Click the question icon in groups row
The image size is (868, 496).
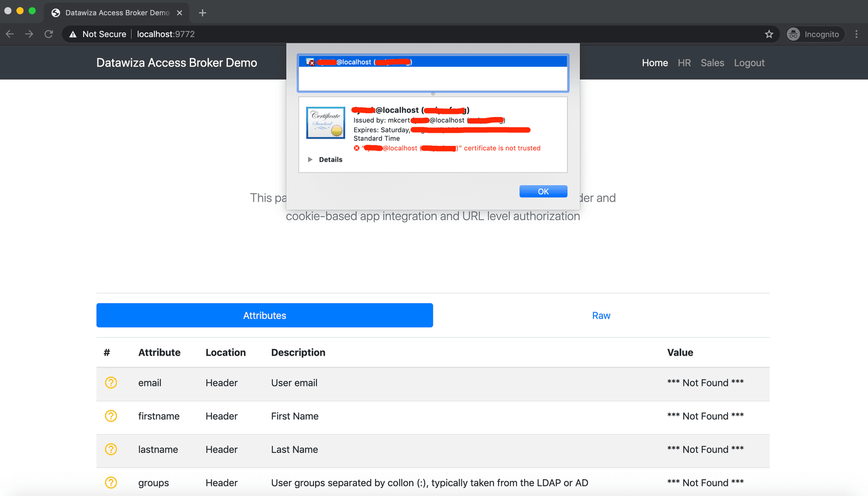click(111, 482)
